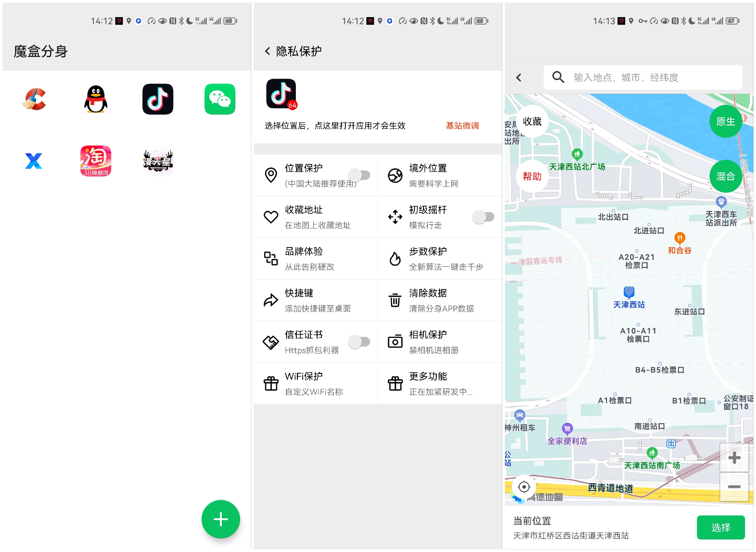Click the 位置保护 pin icon
This screenshot has height=552, width=756.
tap(271, 175)
